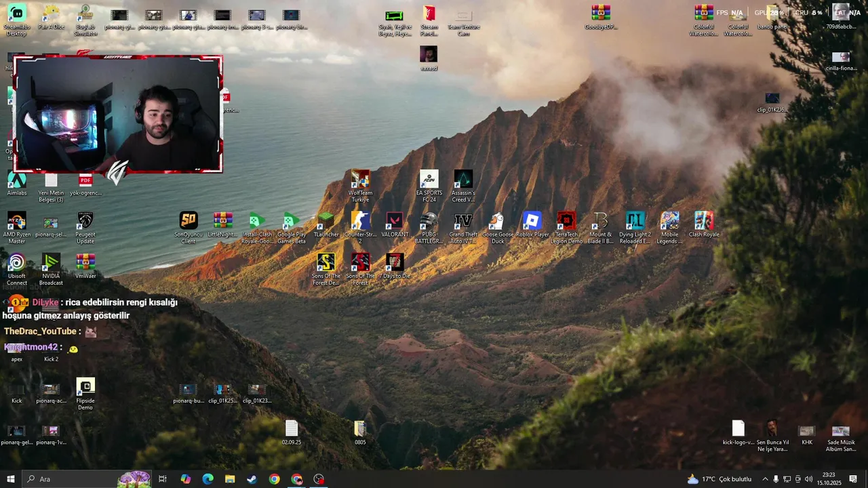Open Microsoft Edge from the taskbar
Image resolution: width=868 pixels, height=488 pixels.
pos(208,479)
